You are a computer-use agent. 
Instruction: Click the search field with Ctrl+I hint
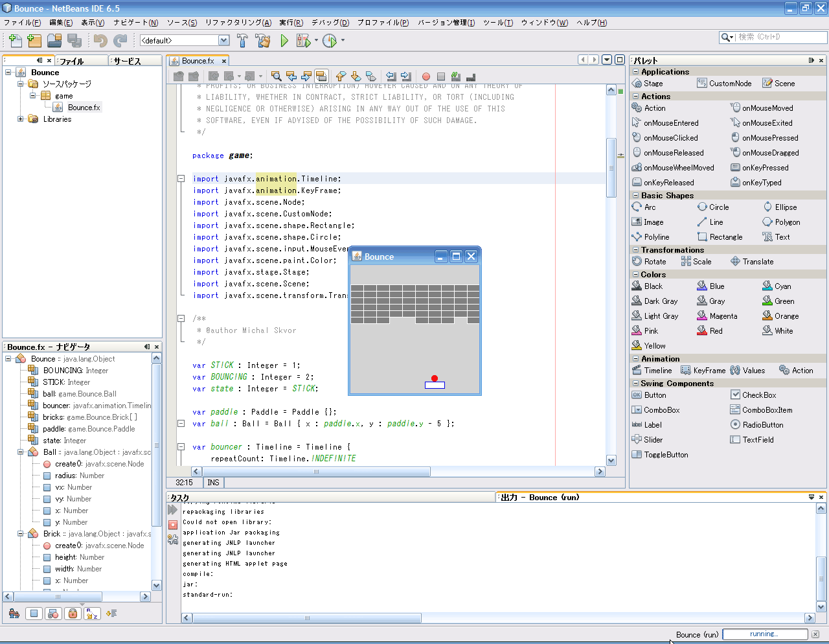[x=773, y=38]
